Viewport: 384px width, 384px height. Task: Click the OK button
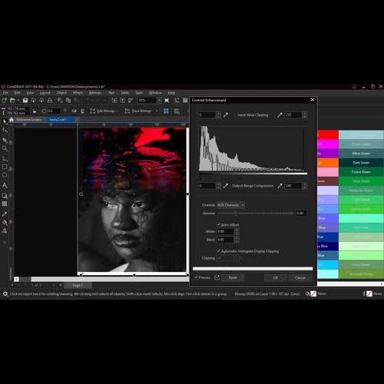point(275,277)
